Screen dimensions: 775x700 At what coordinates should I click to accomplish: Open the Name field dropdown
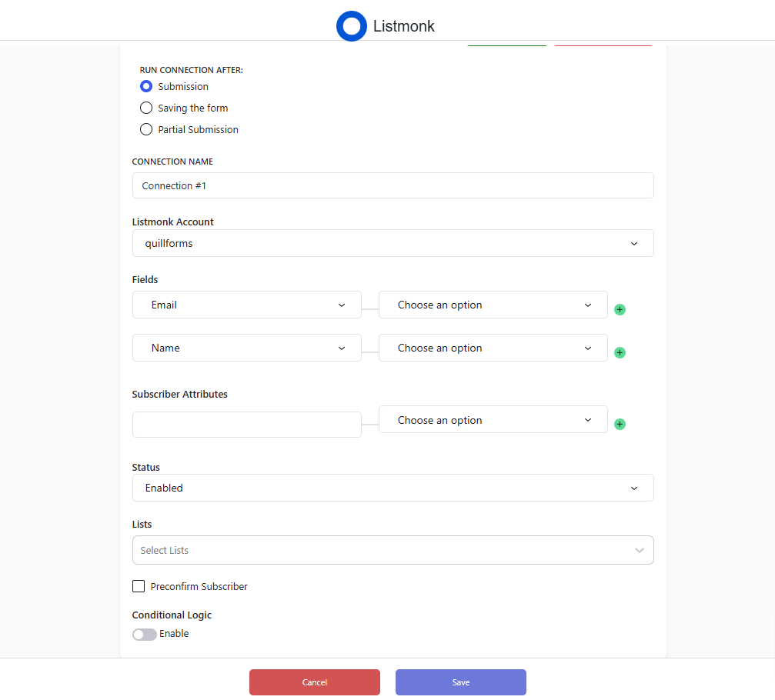coord(246,348)
